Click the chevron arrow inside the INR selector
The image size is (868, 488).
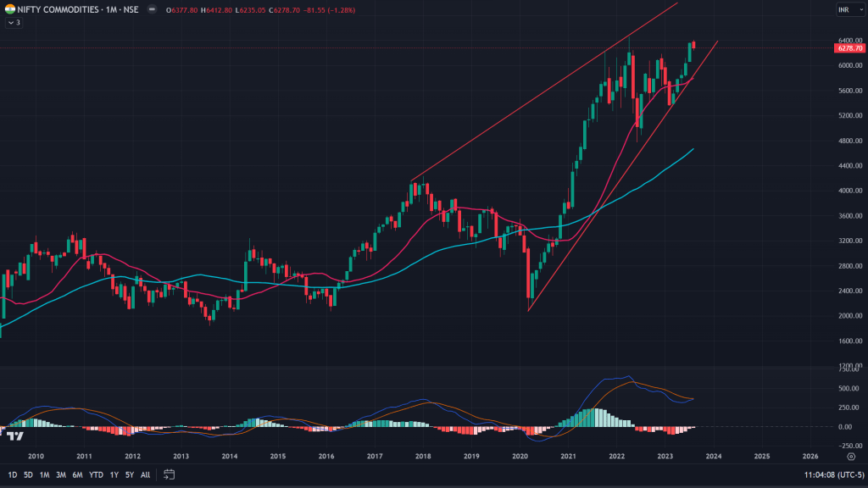(861, 9)
